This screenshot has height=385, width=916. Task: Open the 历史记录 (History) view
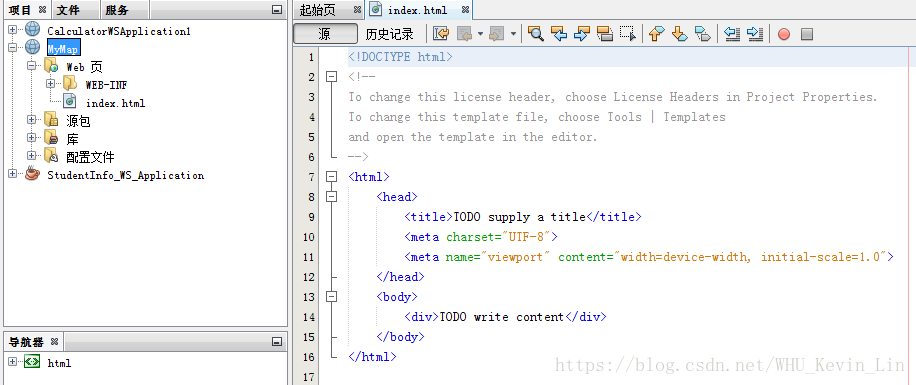(390, 34)
